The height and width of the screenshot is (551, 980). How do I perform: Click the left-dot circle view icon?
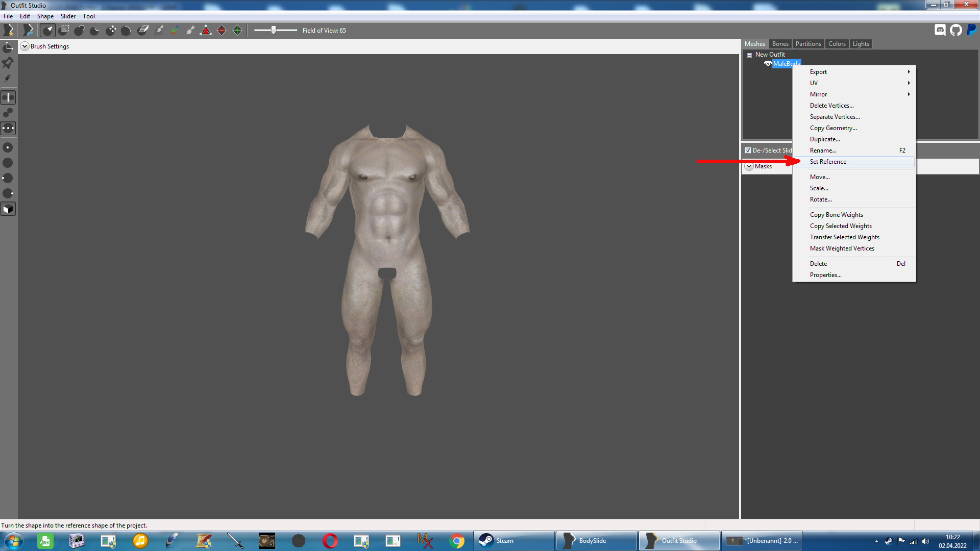click(8, 178)
